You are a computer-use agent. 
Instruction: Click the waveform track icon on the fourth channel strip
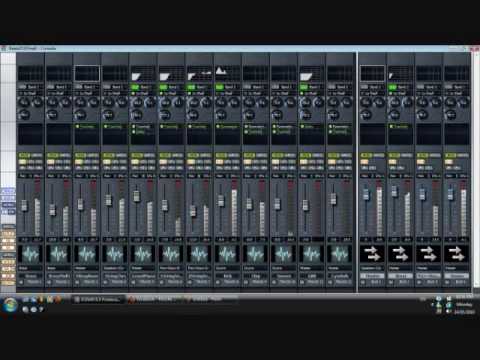pos(115,254)
